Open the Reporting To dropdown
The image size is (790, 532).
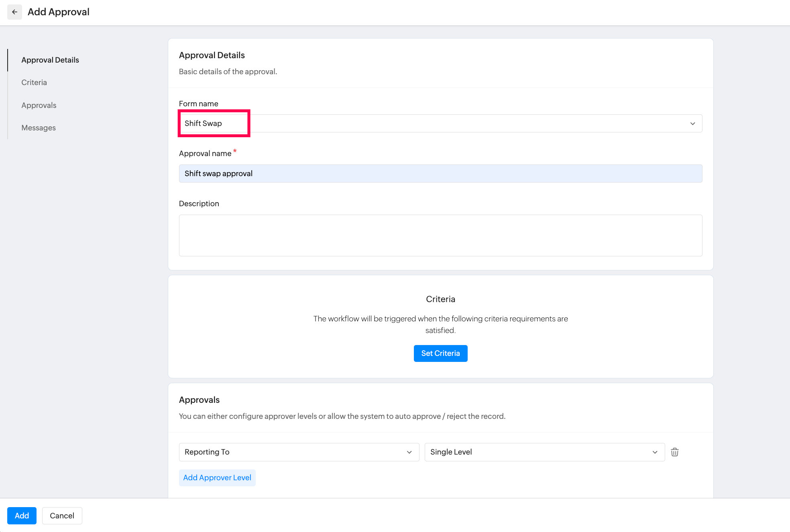[x=299, y=452]
